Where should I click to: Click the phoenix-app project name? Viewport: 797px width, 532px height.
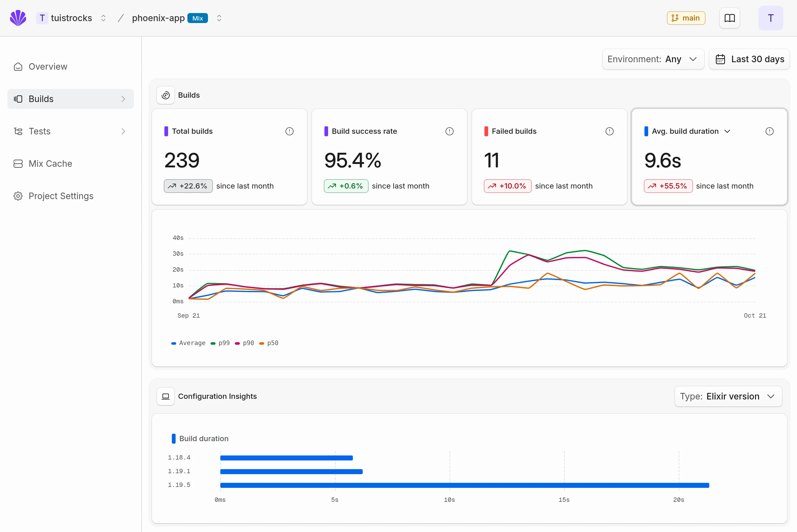[x=158, y=18]
